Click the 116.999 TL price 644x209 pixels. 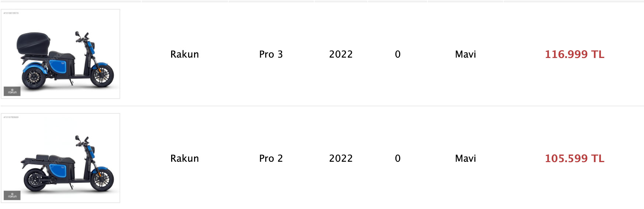click(x=574, y=54)
